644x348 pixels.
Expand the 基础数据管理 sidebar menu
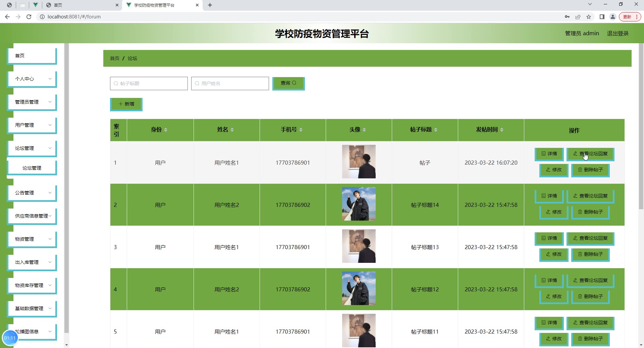(32, 309)
